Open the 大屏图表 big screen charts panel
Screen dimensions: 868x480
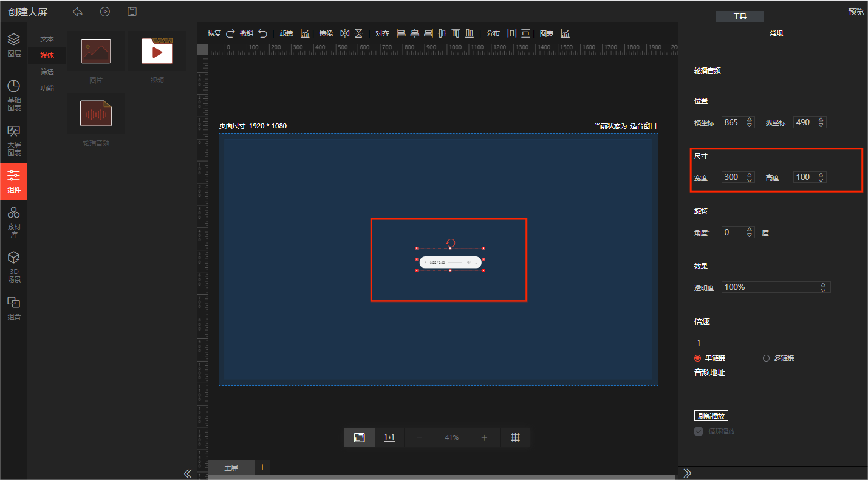(x=14, y=140)
